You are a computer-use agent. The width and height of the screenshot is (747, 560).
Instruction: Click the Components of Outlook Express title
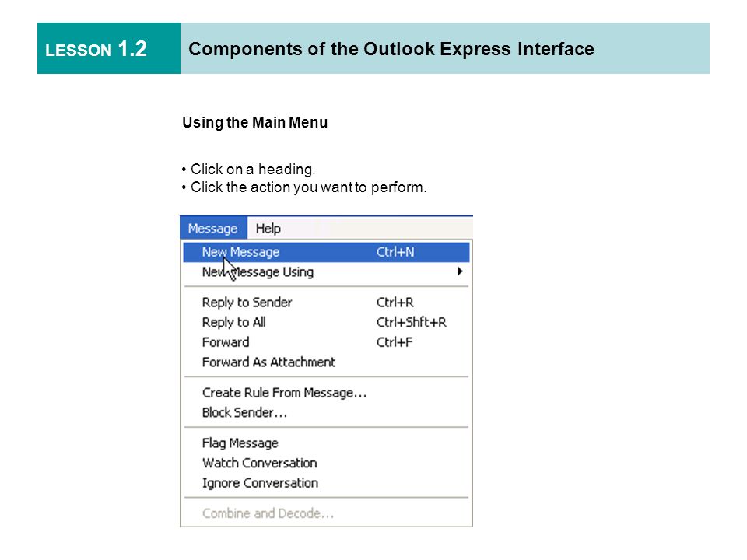point(391,49)
